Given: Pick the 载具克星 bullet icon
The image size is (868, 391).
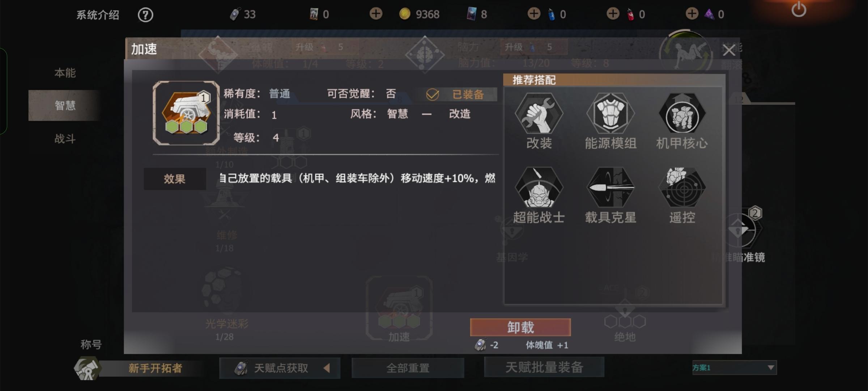Looking at the screenshot, I should pos(610,187).
